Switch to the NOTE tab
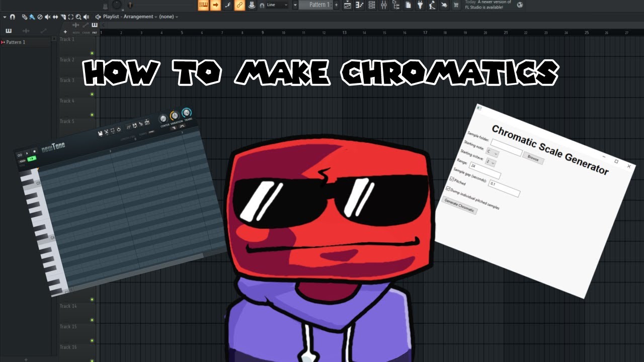 (76, 33)
